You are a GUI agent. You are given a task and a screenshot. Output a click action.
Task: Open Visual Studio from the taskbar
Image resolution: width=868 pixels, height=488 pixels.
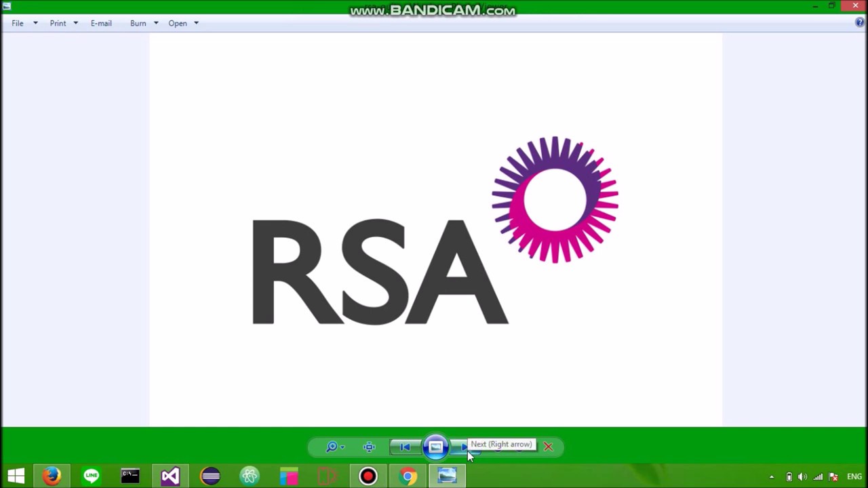pos(170,476)
